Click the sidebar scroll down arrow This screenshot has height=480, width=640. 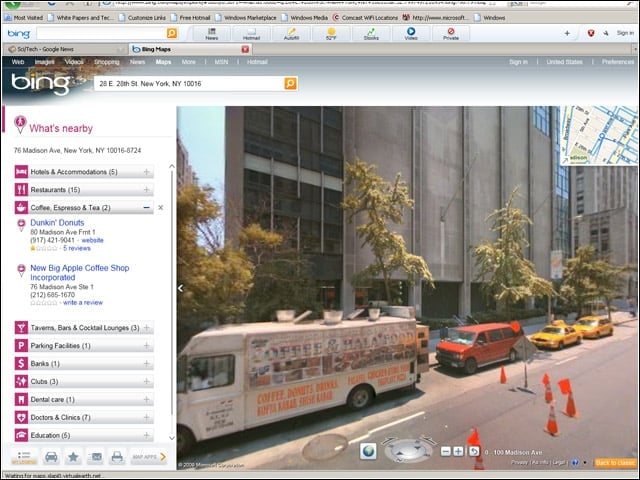(x=172, y=438)
